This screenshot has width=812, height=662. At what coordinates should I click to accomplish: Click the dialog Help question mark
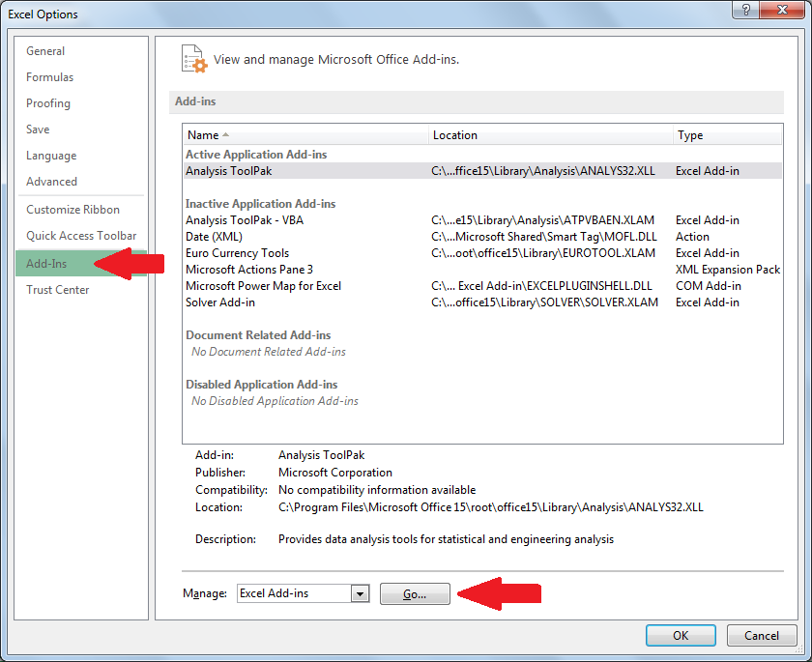click(746, 10)
